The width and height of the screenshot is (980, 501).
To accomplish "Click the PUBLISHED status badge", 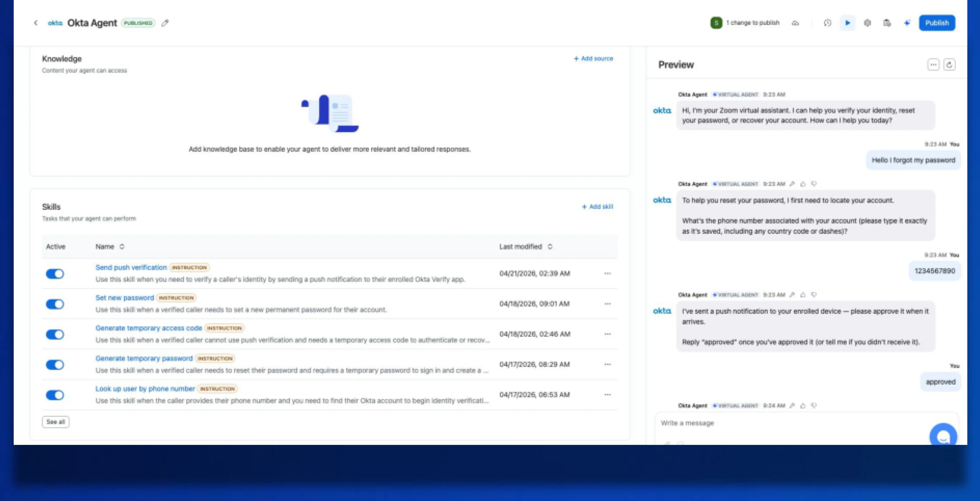I will pyautogui.click(x=138, y=23).
